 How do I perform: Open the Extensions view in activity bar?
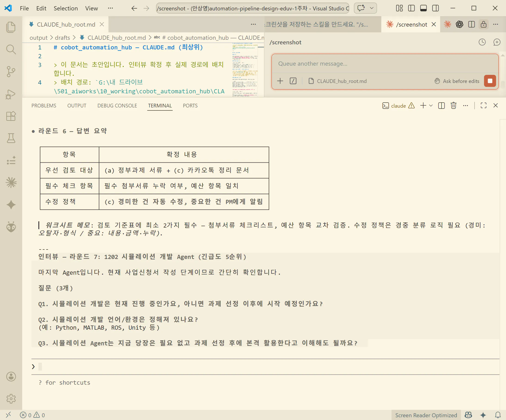[x=11, y=116]
